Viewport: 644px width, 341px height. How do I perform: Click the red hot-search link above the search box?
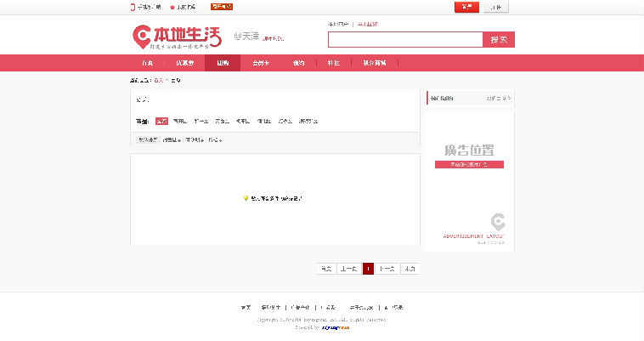(368, 25)
